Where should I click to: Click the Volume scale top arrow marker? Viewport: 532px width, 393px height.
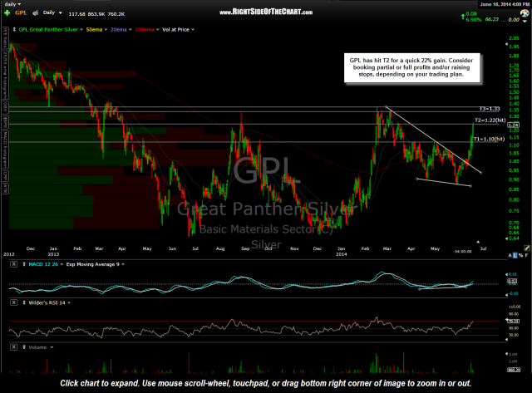[506, 354]
